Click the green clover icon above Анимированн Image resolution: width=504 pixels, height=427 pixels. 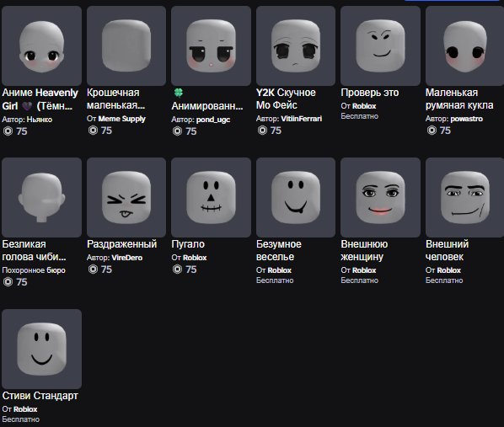pos(179,93)
